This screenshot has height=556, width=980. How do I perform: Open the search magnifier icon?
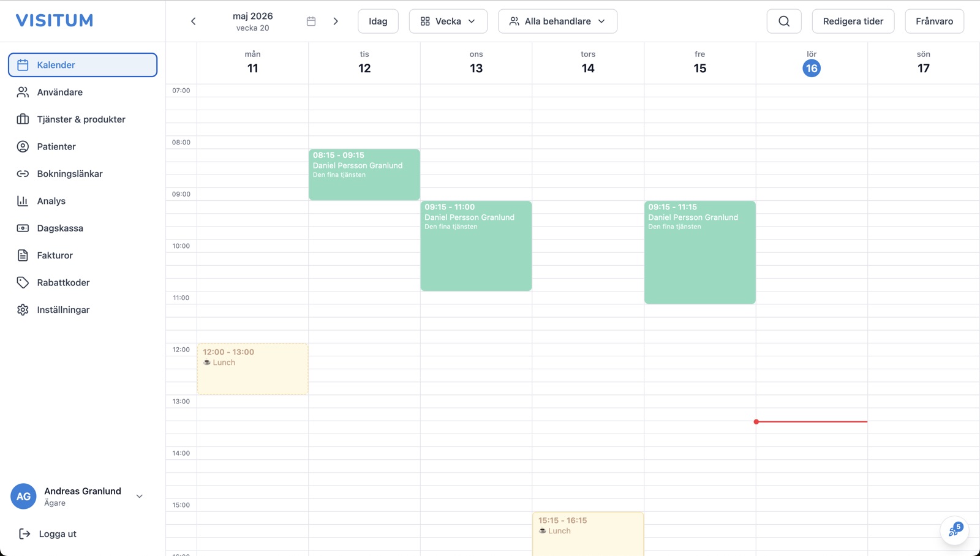(784, 21)
